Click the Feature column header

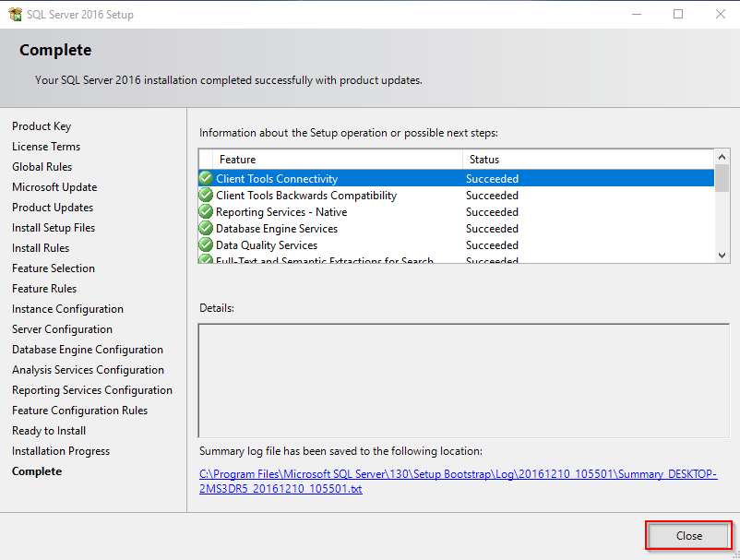tap(338, 160)
